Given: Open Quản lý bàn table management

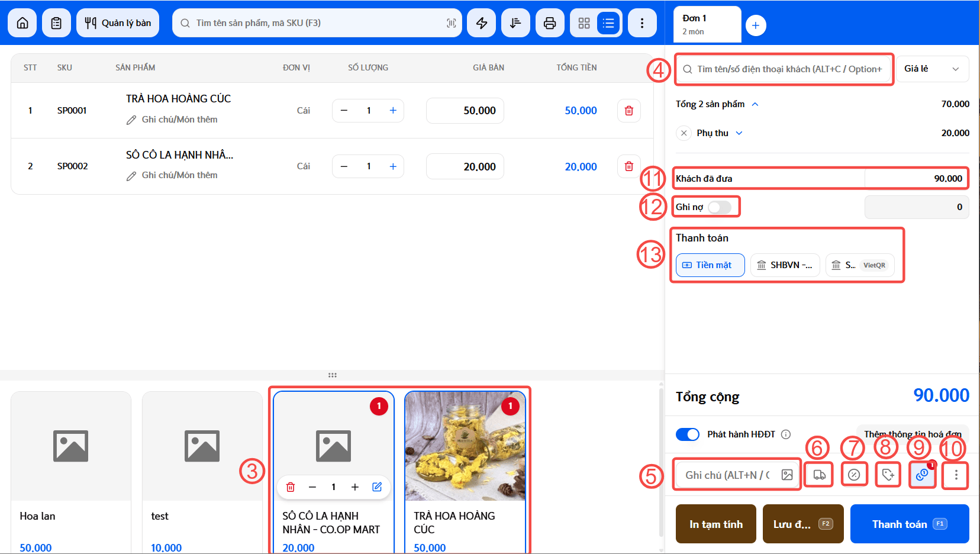Looking at the screenshot, I should click(x=118, y=23).
